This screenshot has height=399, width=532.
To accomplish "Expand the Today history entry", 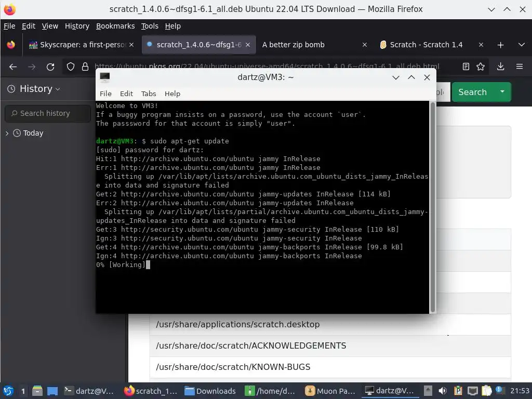I will [x=7, y=134].
